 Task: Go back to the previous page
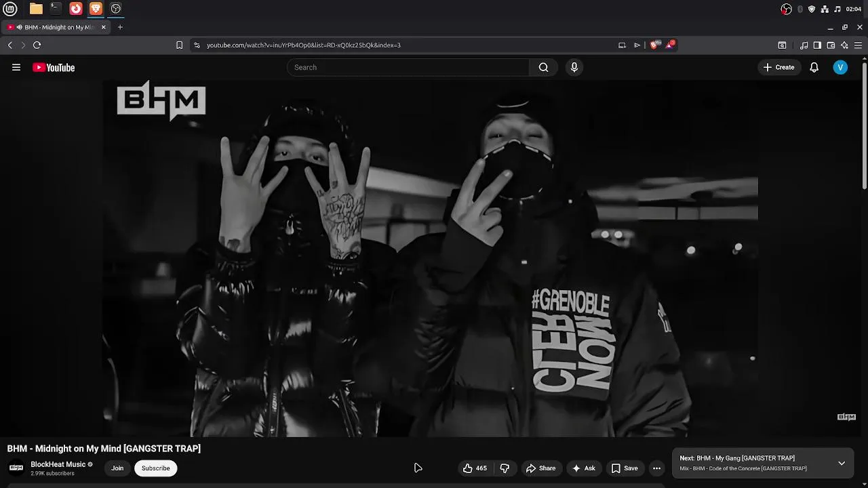click(x=9, y=45)
